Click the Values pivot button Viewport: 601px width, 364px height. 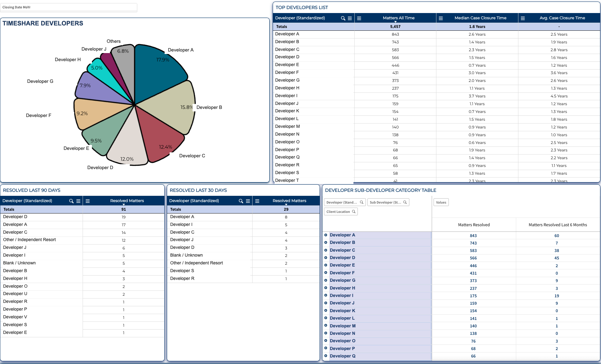pos(441,202)
